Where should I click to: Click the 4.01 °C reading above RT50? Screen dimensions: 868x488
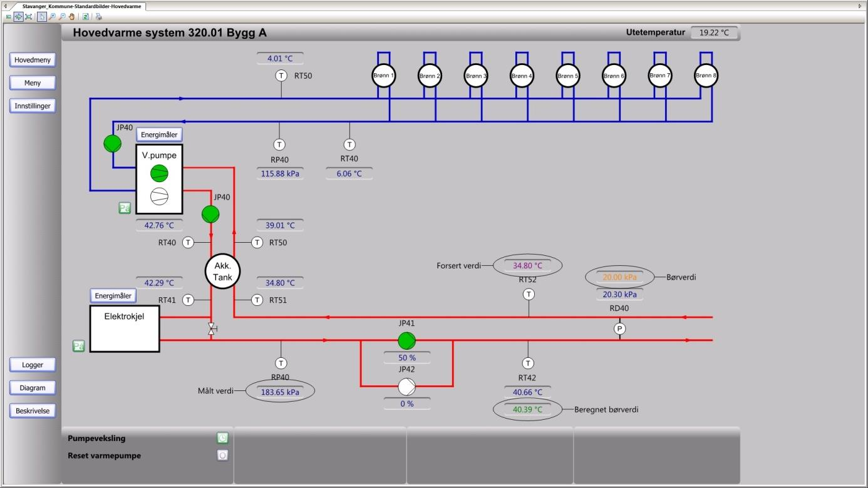coord(280,58)
